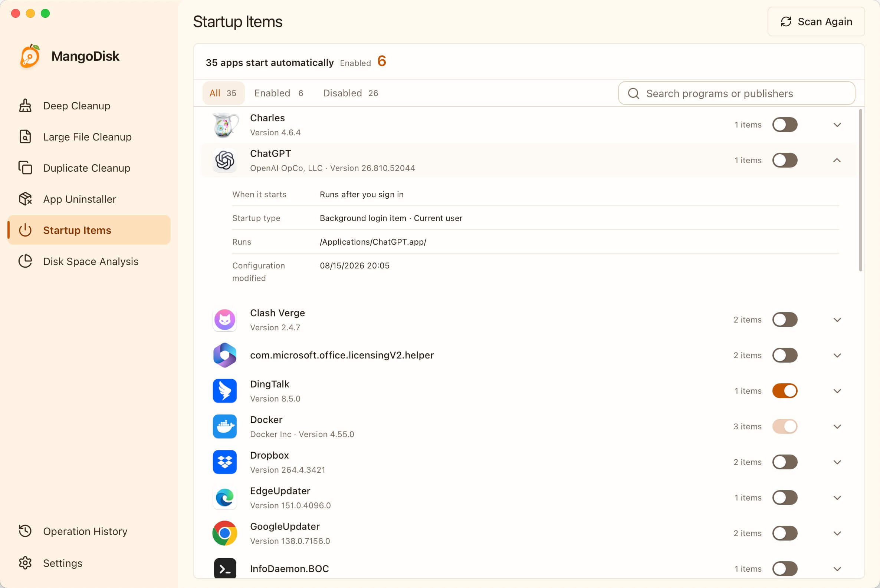
Task: Click the Operation History clock icon
Action: coord(25,531)
